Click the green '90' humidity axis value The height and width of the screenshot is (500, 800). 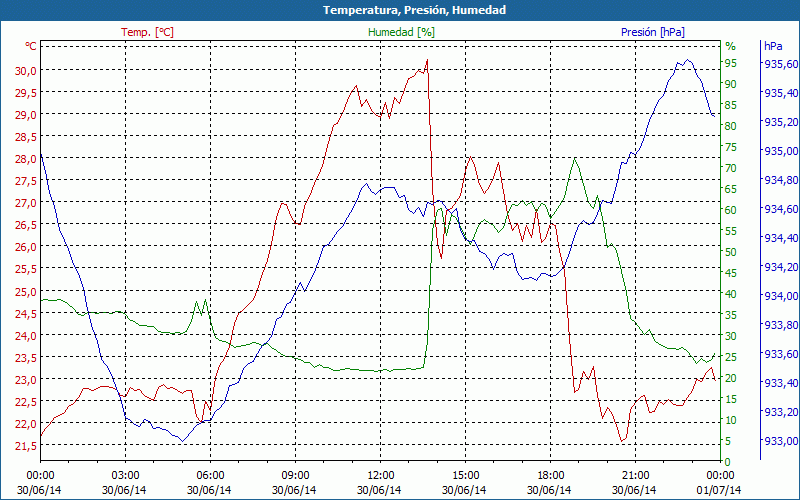click(x=731, y=84)
